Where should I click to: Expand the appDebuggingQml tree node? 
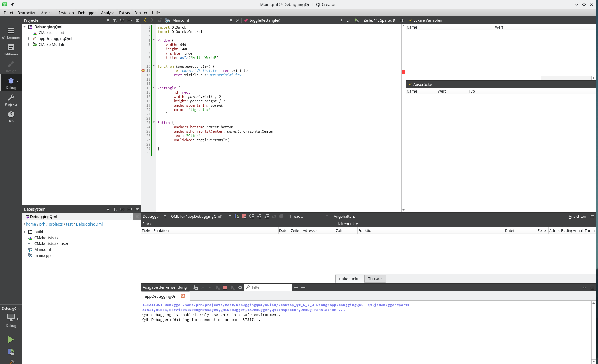[x=29, y=38]
